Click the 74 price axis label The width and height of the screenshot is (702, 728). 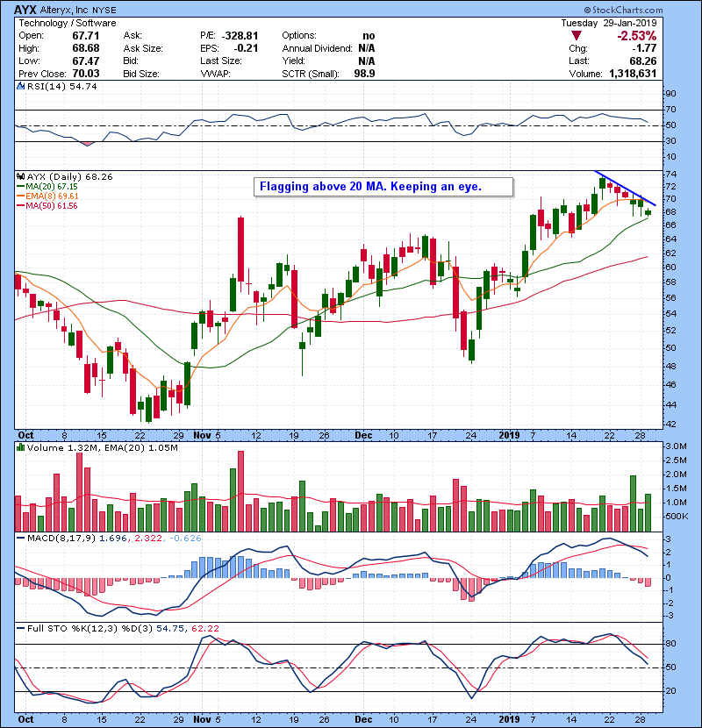tap(671, 175)
